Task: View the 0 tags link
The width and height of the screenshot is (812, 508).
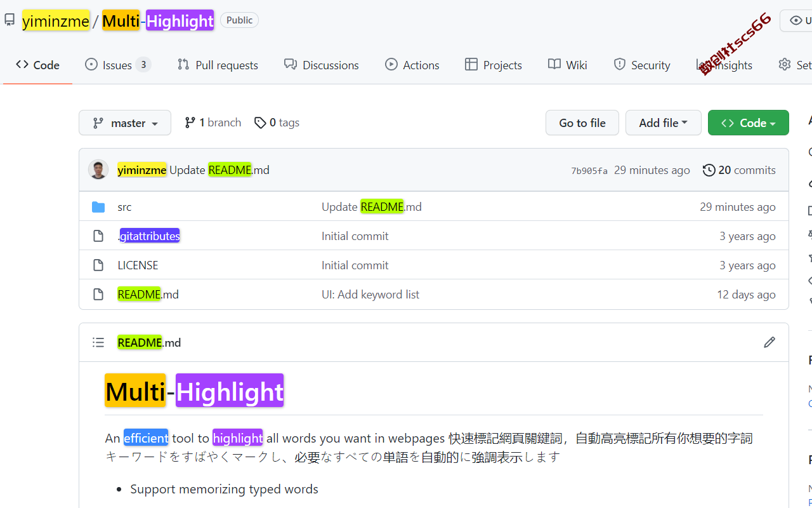Action: point(277,123)
